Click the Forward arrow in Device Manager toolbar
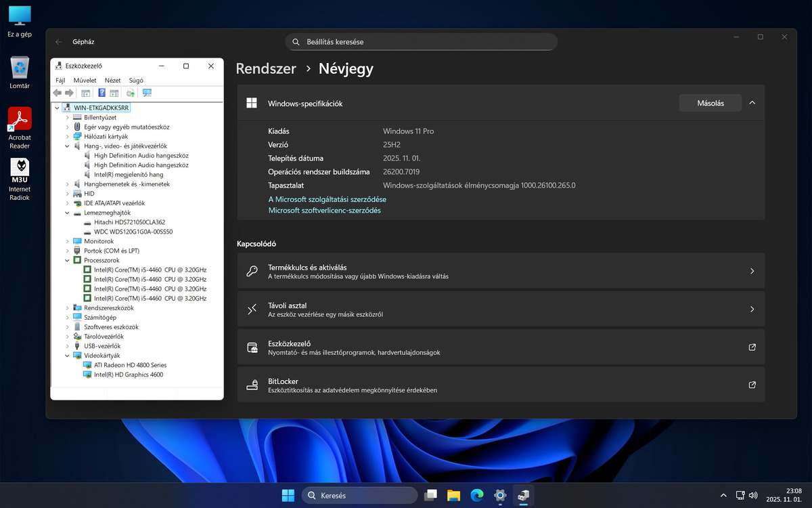Screen dimensions: 812x508 tap(69, 93)
